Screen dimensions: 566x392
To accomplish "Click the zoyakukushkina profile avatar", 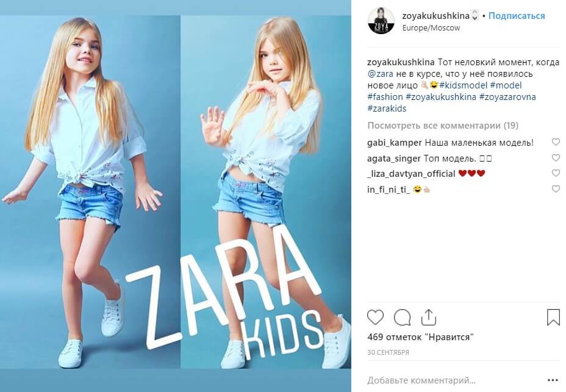I will (381, 21).
